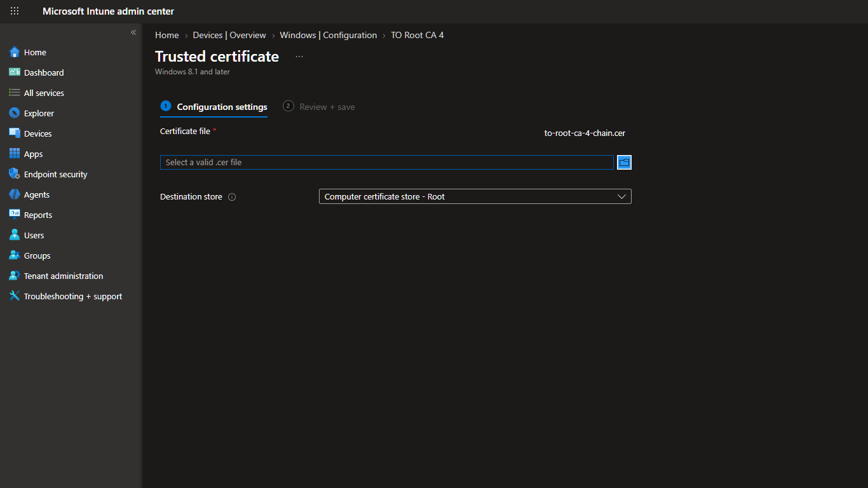Viewport: 868px width, 488px height.
Task: Go to Review + save step tab
Action: pos(319,107)
